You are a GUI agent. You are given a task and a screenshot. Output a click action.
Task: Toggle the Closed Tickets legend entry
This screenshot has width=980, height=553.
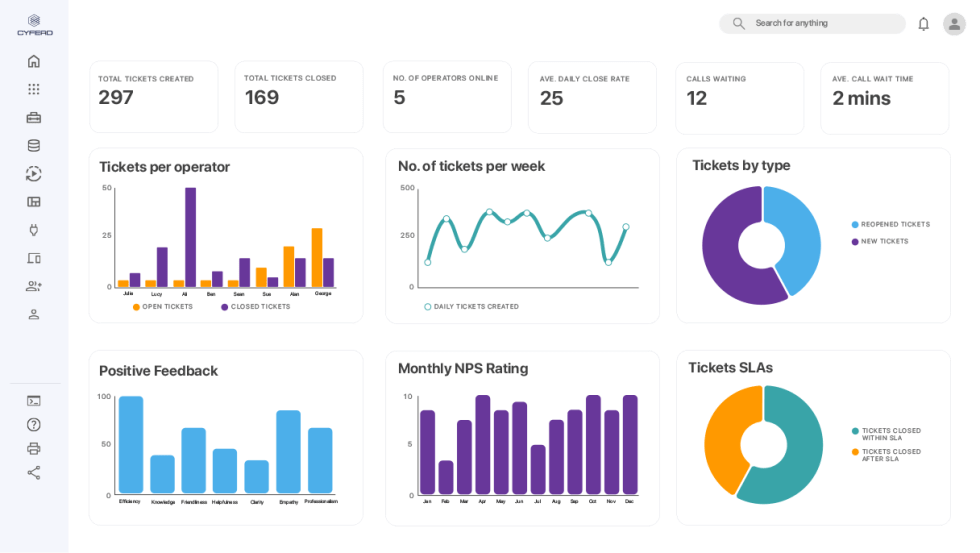pos(256,307)
